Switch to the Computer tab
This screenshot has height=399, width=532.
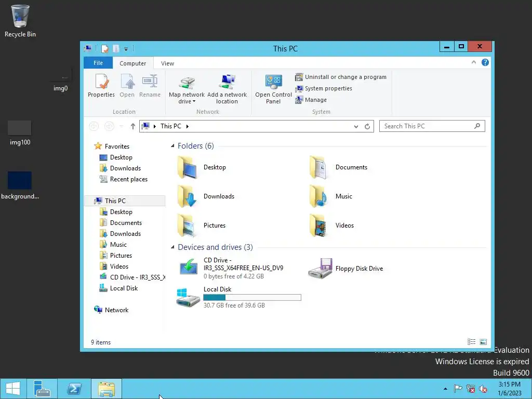tap(132, 63)
